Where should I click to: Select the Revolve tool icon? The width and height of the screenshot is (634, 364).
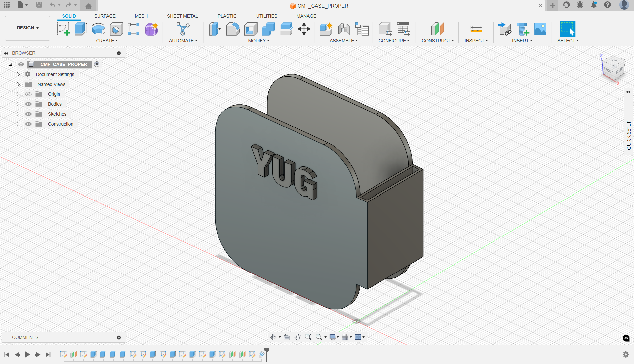click(x=99, y=29)
